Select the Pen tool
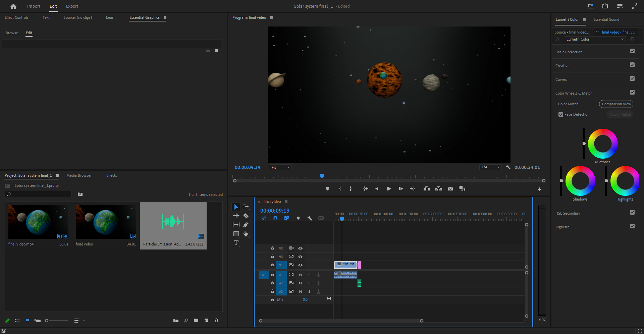Screen dimensions: 644x334 coord(246,225)
